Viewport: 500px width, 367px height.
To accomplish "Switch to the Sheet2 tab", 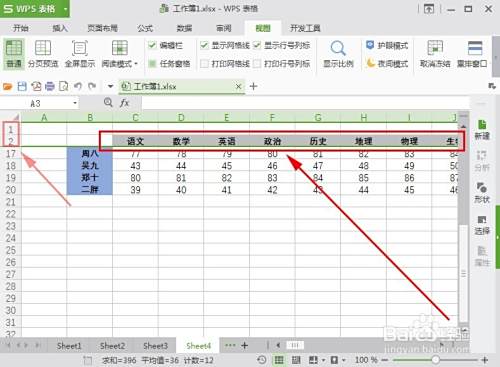I will point(112,346).
